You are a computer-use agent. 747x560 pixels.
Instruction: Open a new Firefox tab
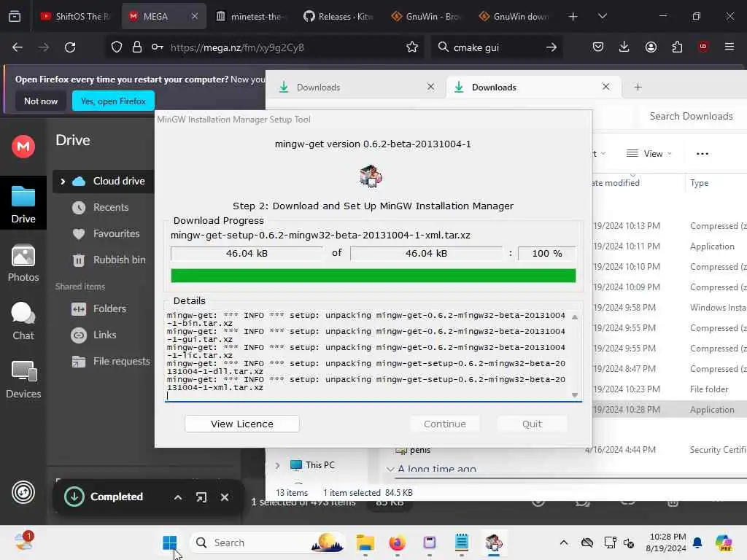pyautogui.click(x=573, y=16)
